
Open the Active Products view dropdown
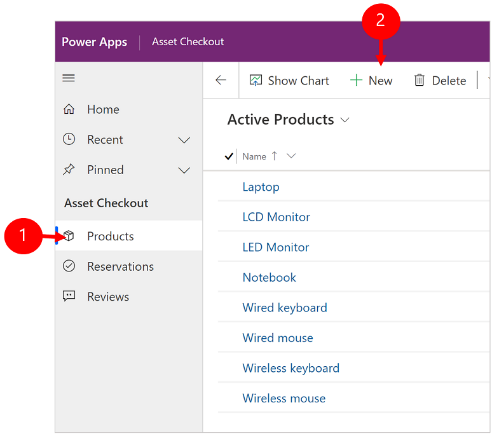click(x=345, y=120)
